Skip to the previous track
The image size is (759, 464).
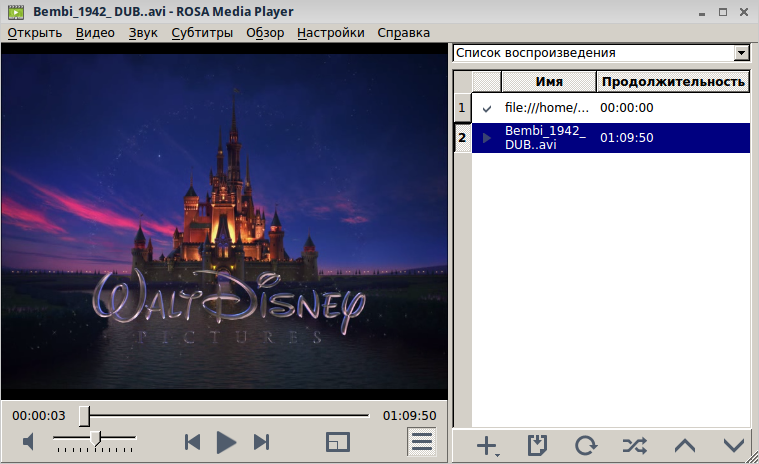(x=193, y=442)
